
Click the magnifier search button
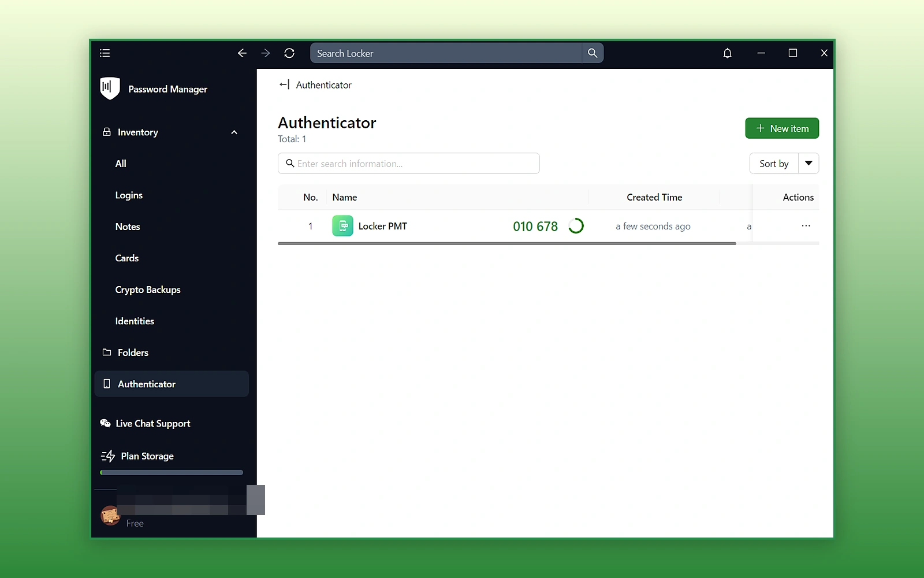[593, 53]
